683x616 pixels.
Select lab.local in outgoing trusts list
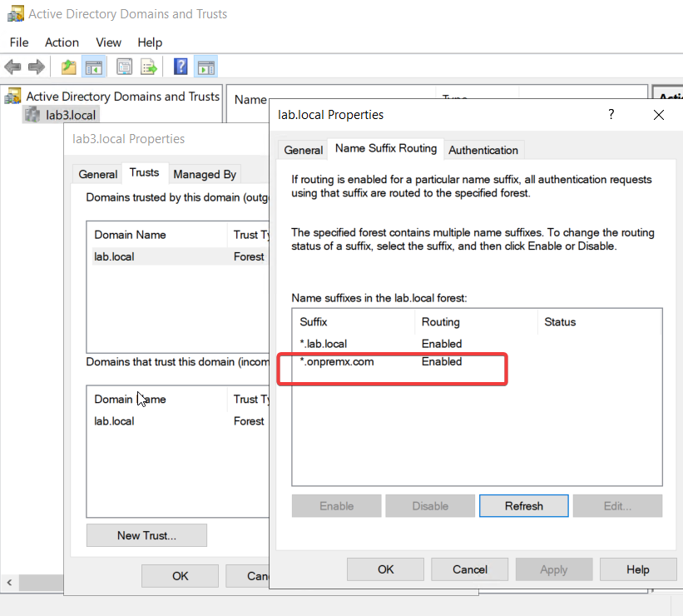pyautogui.click(x=114, y=256)
